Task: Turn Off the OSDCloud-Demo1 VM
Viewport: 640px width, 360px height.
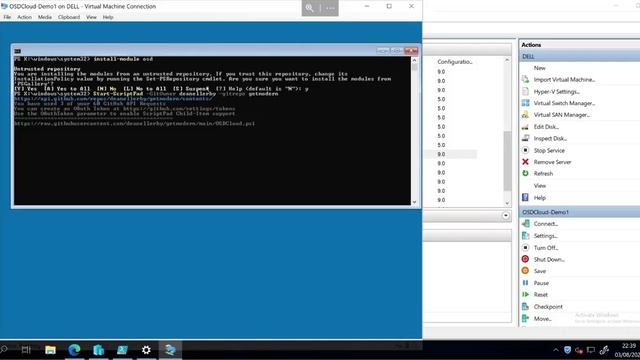Action: click(x=546, y=248)
